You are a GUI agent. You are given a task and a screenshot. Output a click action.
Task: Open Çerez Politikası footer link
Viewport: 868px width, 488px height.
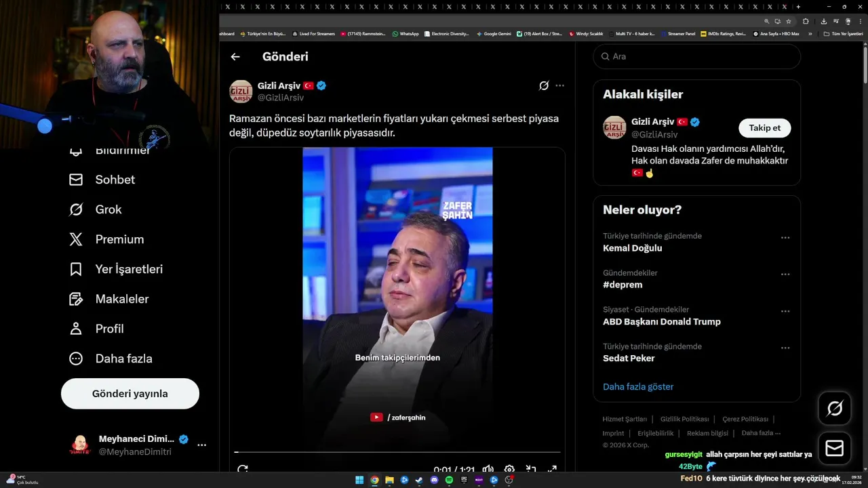coord(745,419)
